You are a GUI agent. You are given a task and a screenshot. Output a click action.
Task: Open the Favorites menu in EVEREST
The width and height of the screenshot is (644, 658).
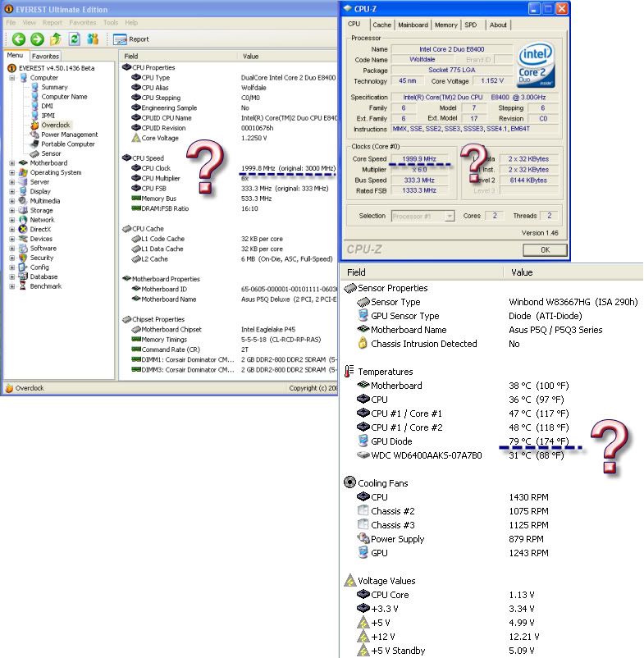(83, 23)
